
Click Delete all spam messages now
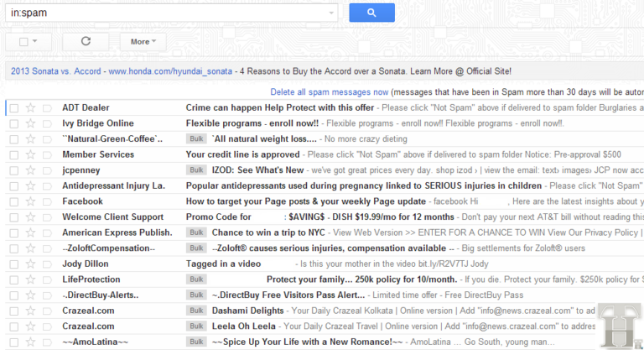click(x=329, y=92)
